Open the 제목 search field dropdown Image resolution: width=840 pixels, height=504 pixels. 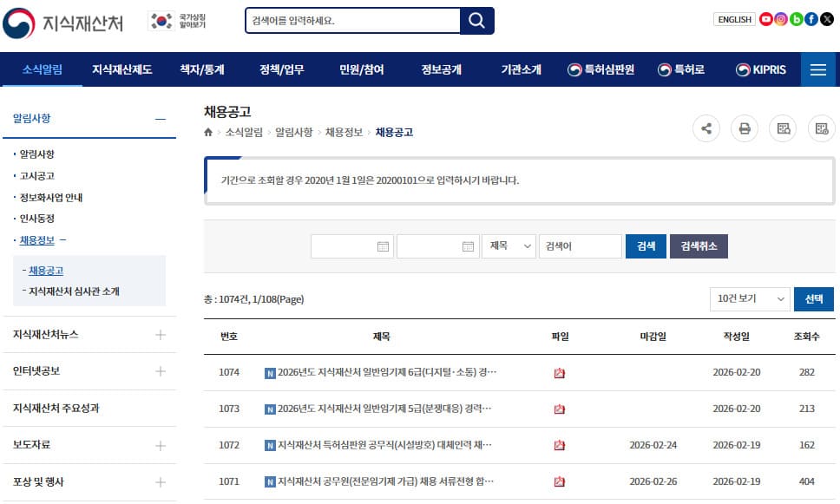point(509,246)
